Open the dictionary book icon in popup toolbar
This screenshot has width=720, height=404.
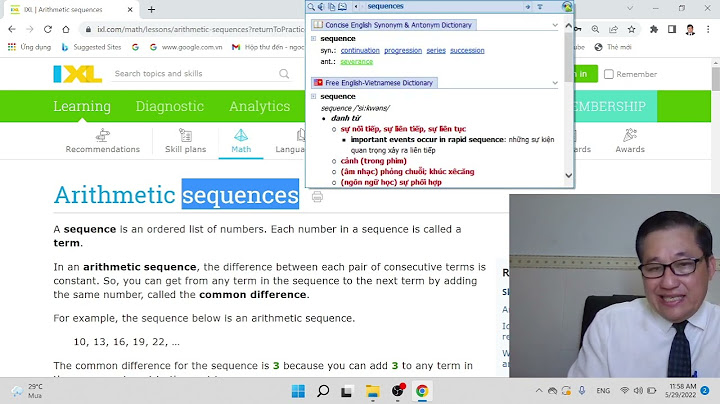[x=342, y=6]
